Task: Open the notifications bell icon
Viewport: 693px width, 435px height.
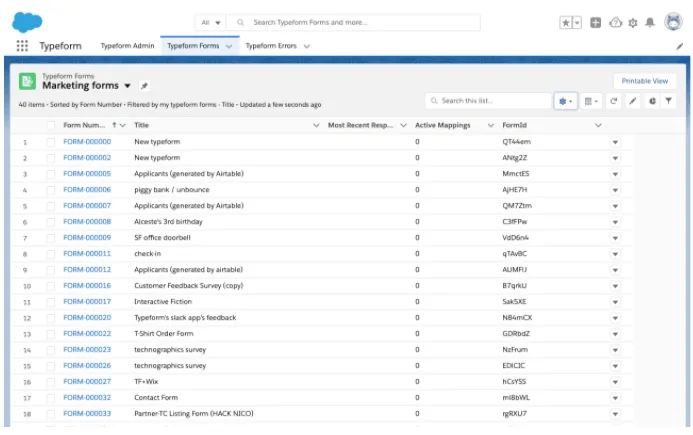Action: pos(650,23)
